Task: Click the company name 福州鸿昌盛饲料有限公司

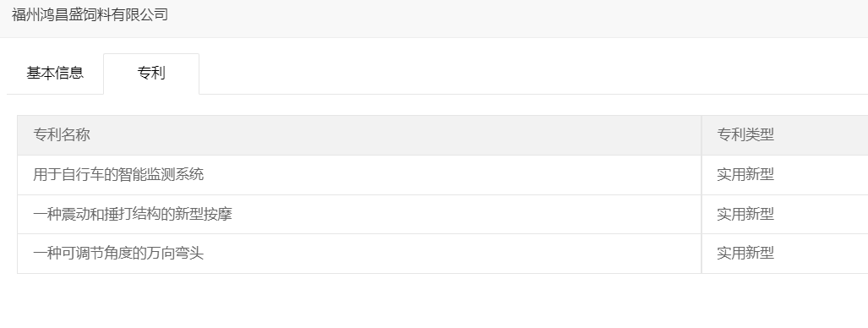Action: [90, 15]
